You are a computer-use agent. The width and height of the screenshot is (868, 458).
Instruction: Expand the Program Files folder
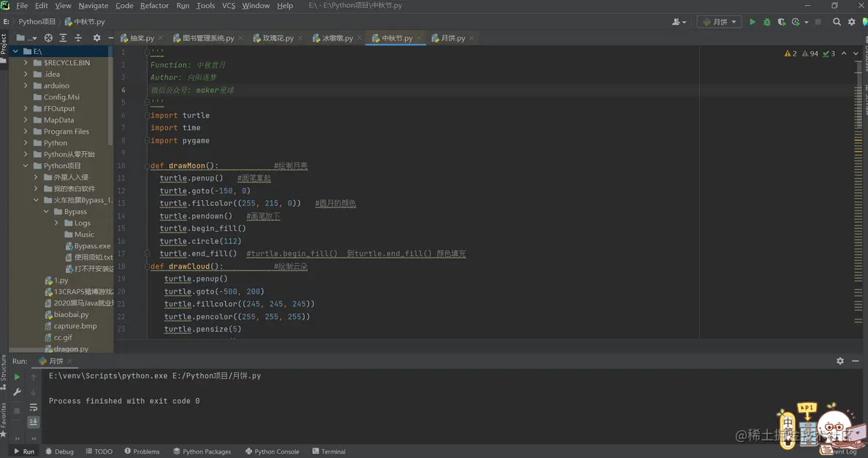[x=26, y=131]
